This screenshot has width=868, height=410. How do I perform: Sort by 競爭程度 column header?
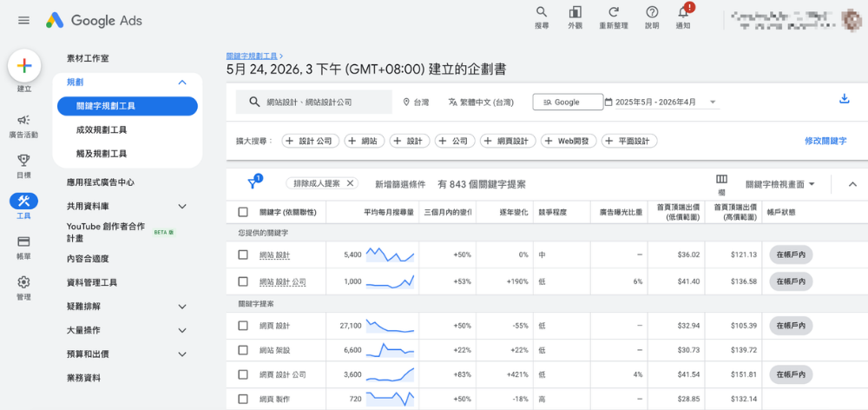tap(552, 212)
